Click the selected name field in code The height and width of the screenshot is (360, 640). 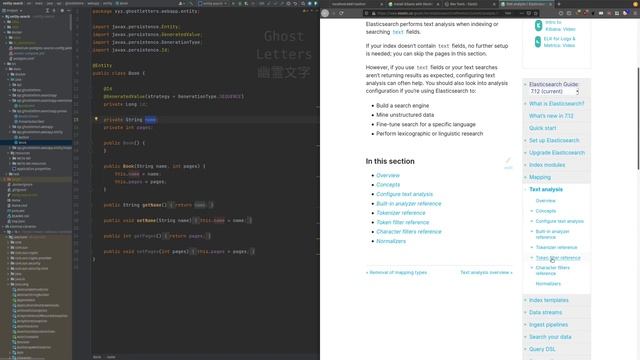(x=151, y=120)
